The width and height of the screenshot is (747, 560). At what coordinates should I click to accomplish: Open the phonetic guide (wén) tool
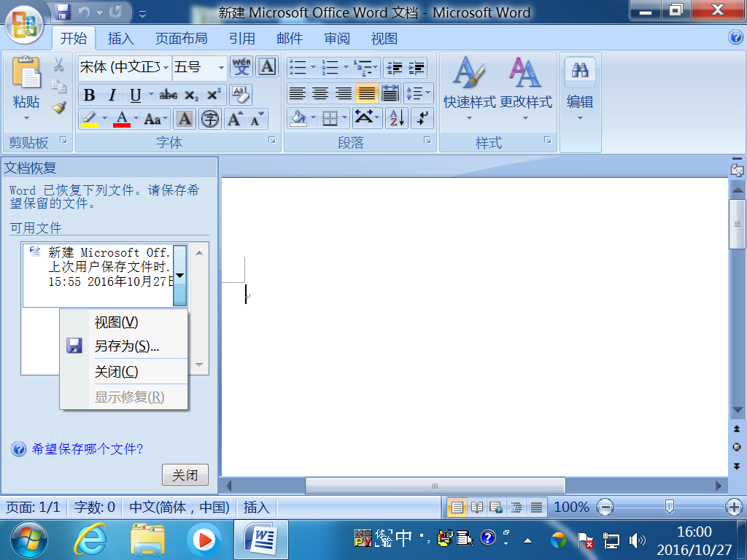click(241, 66)
